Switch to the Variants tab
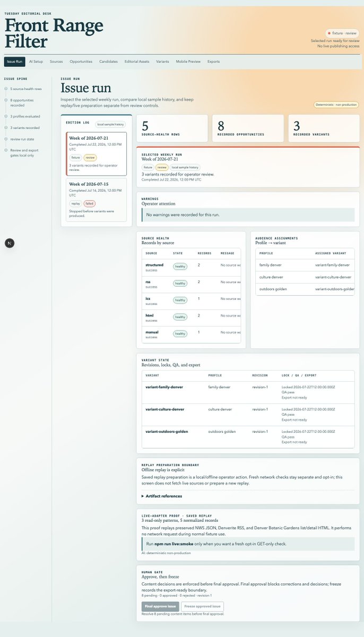 163,62
